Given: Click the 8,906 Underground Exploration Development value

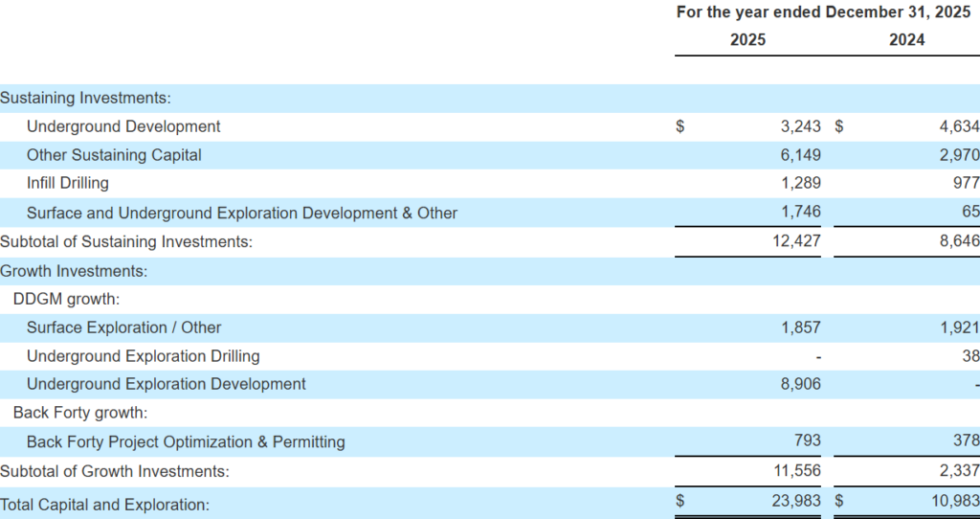Looking at the screenshot, I should pos(800,384).
